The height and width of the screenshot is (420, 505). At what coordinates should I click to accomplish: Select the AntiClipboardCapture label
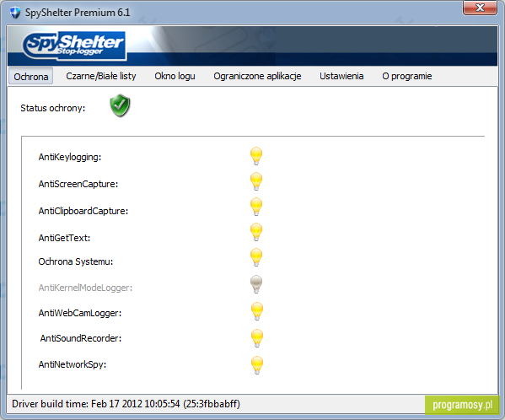[83, 211]
